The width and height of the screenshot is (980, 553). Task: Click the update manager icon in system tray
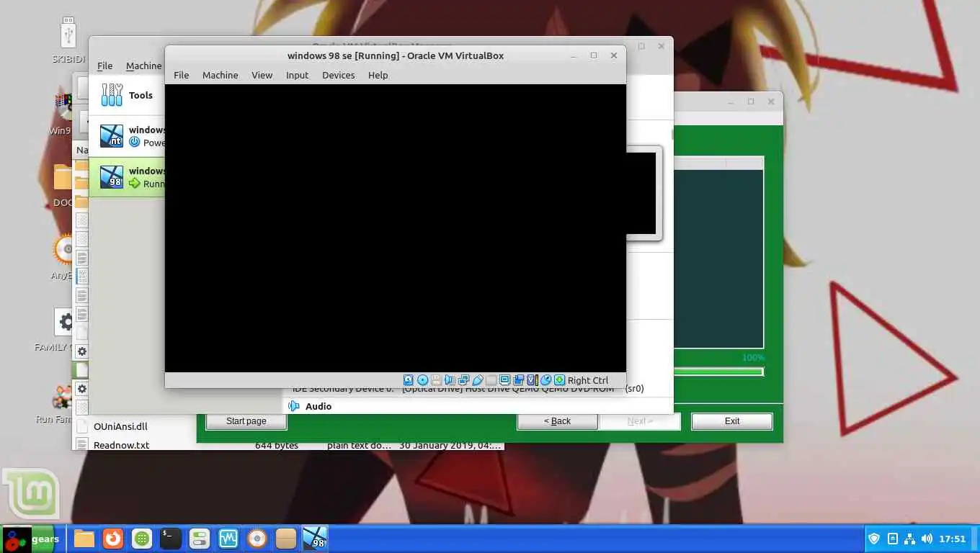pos(893,539)
